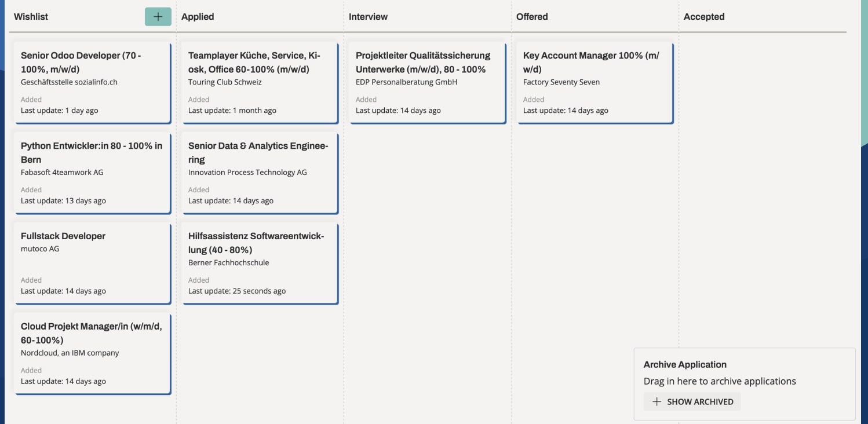This screenshot has height=424, width=868.
Task: Click the Show Archived button
Action: (x=692, y=401)
